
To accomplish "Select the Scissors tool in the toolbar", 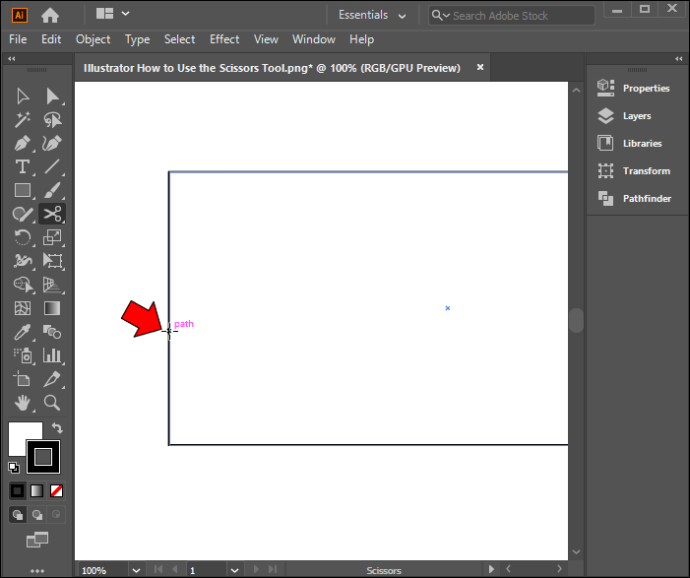I will click(52, 214).
